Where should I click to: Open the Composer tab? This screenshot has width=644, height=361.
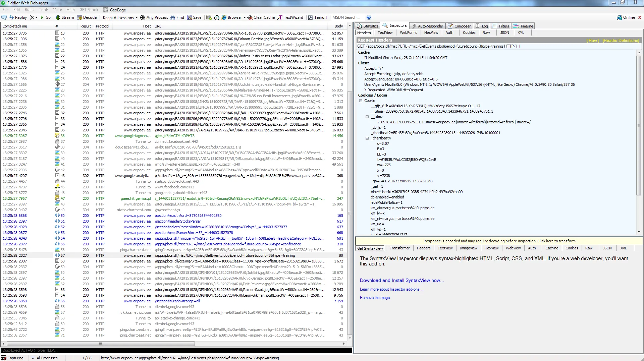[x=459, y=26]
